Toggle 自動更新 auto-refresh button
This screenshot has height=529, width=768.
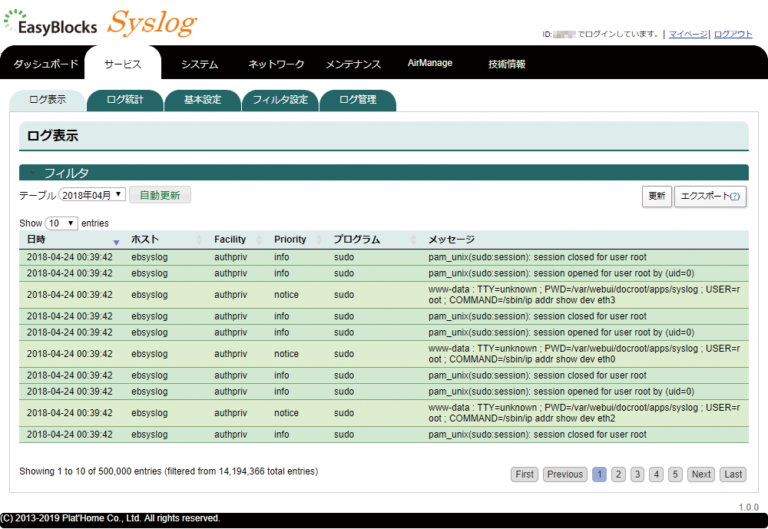[x=160, y=195]
